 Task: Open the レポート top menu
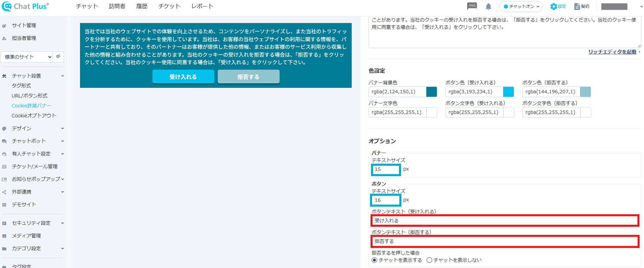click(x=202, y=6)
